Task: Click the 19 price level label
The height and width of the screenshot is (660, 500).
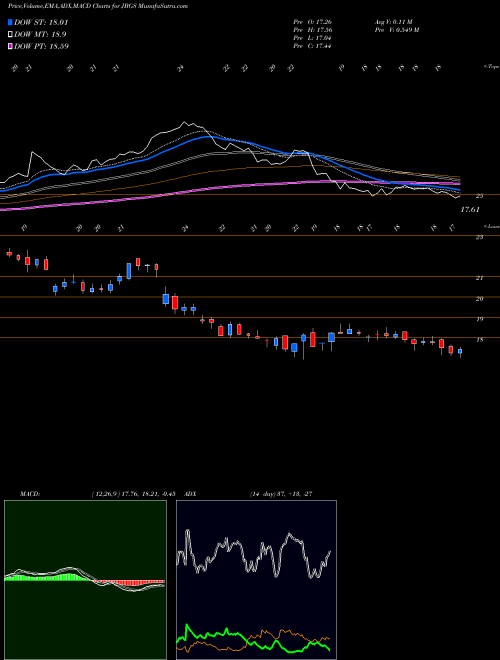Action: (479, 319)
